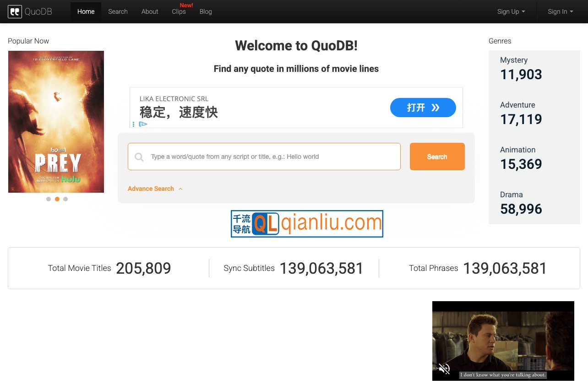Open the Mystery genre link
588x384 pixels.
click(x=514, y=60)
